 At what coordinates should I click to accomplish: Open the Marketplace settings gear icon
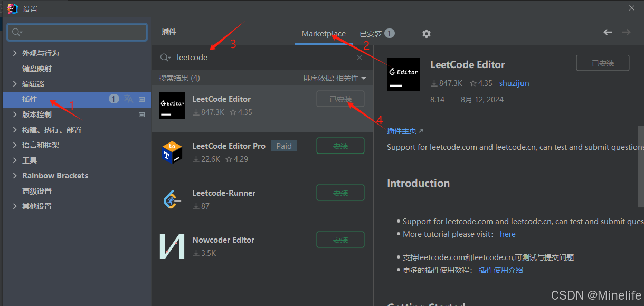click(x=426, y=33)
